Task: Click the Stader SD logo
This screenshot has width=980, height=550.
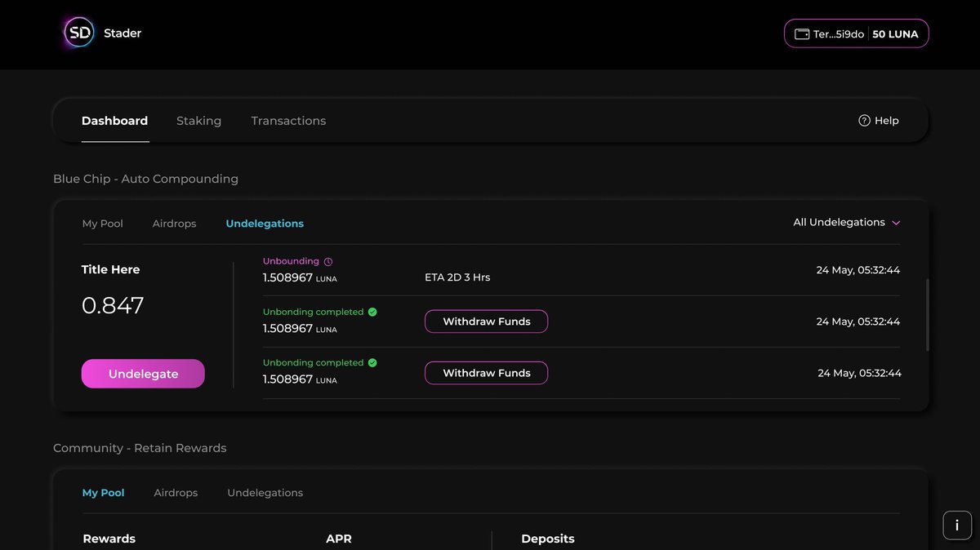Action: point(78,32)
